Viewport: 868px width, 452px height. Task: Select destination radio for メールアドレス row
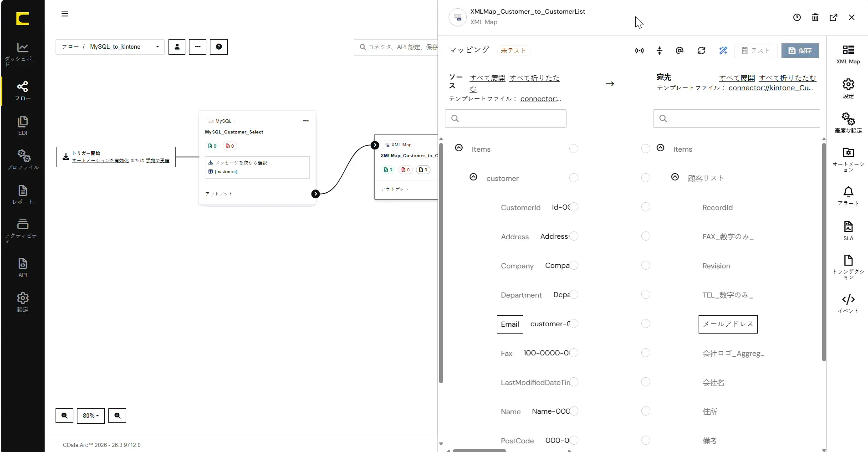645,324
